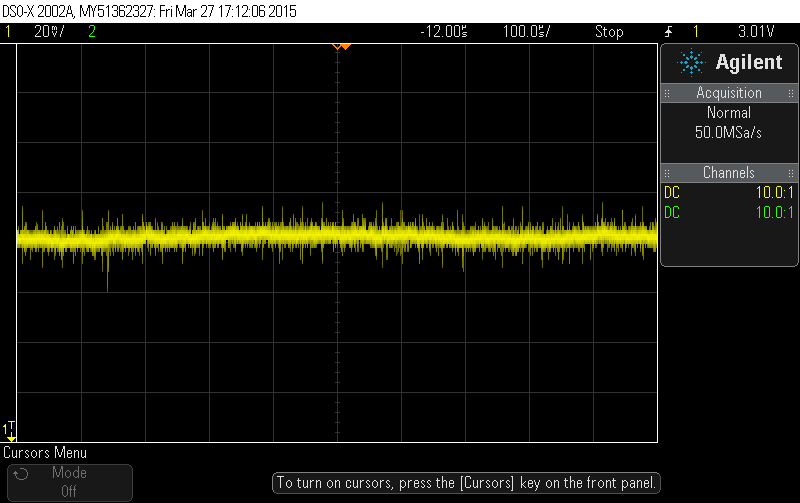The width and height of the screenshot is (800, 503).
Task: Click the Mode softkey rotate arrow icon
Action: (21, 474)
